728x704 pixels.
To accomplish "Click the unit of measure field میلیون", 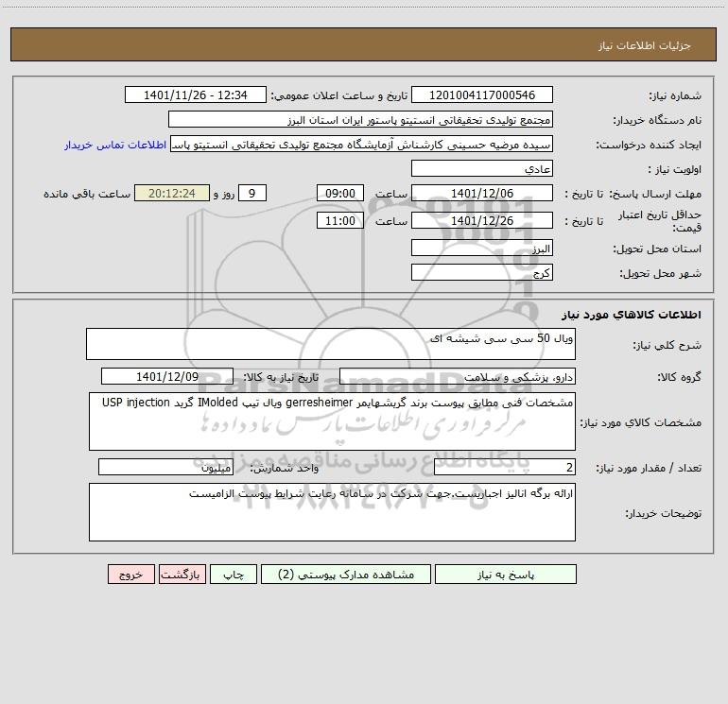I will (x=165, y=468).
